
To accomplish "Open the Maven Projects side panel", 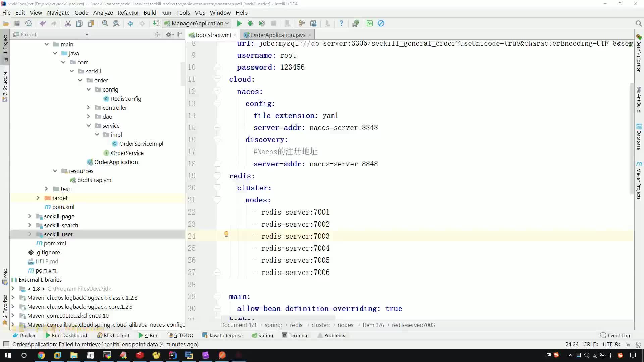I will (639, 181).
